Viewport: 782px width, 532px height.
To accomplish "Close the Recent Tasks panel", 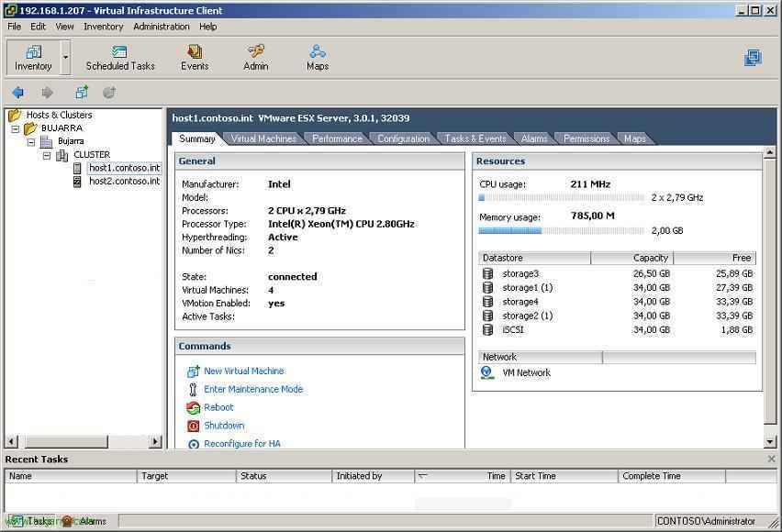I will (771, 459).
